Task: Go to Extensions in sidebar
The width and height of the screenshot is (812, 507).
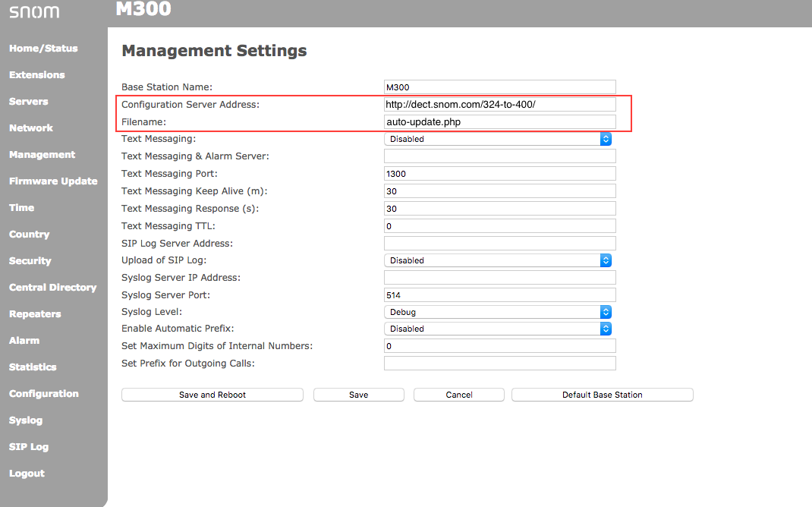Action: [36, 74]
